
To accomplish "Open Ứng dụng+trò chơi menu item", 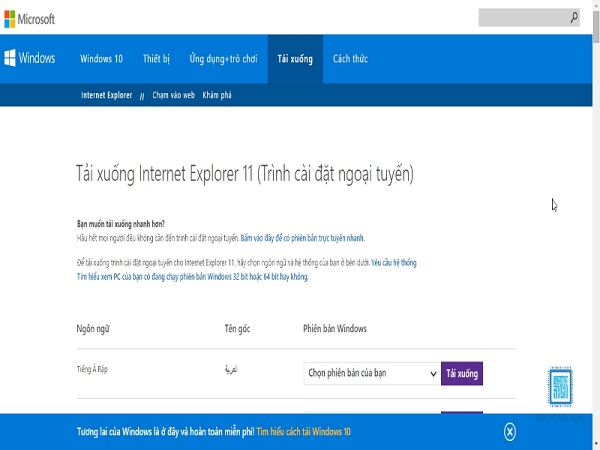I will coord(223,59).
